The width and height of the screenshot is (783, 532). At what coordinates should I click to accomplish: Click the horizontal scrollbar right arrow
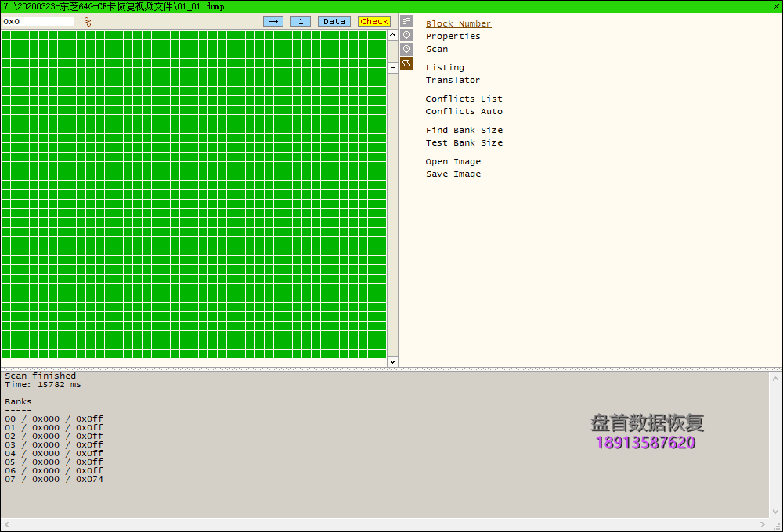coord(763,524)
